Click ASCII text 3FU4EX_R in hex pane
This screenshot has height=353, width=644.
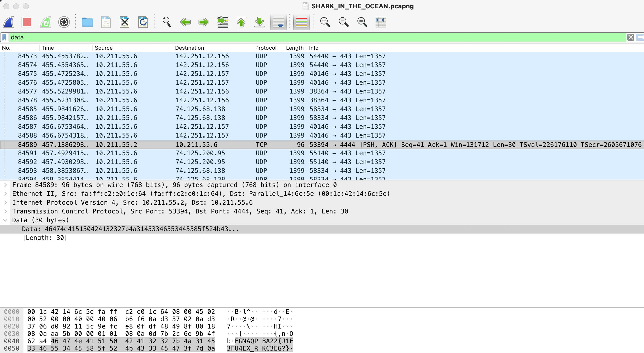[242, 349]
